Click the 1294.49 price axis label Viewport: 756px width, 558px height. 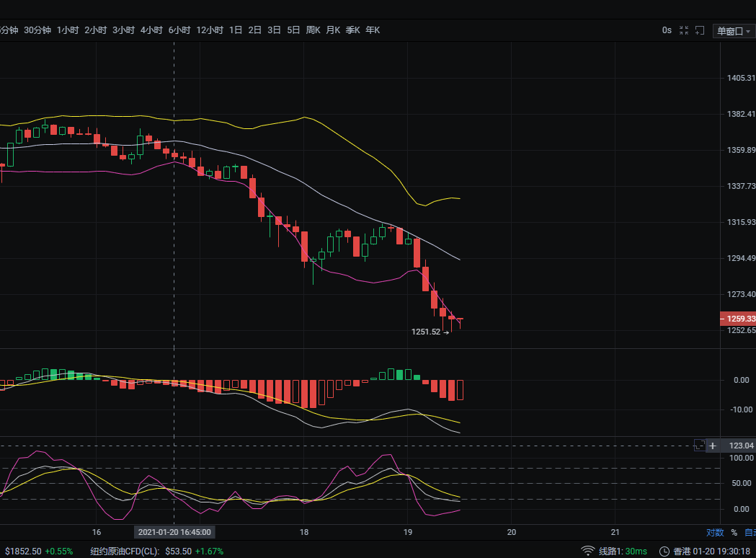[741, 258]
